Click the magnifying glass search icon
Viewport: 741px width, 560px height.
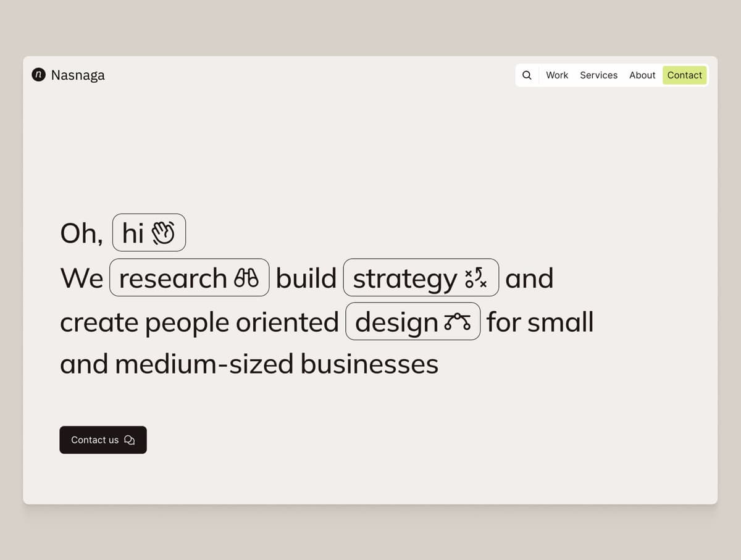(527, 75)
